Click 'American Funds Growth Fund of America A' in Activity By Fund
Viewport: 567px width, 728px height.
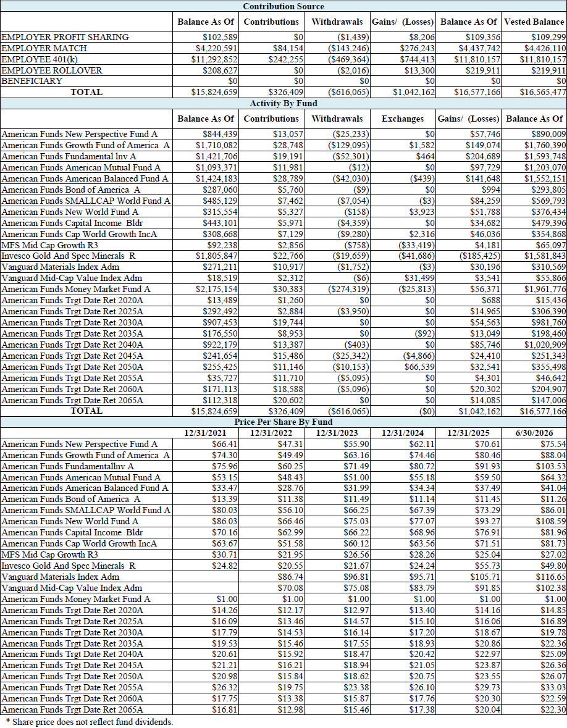coord(85,145)
